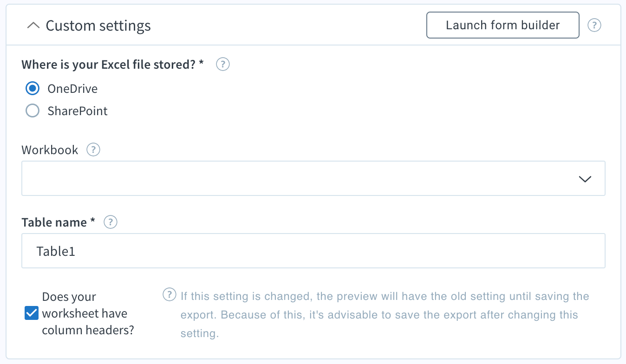Open the Workbook dropdown arrow
The width and height of the screenshot is (626, 364).
pos(585,179)
